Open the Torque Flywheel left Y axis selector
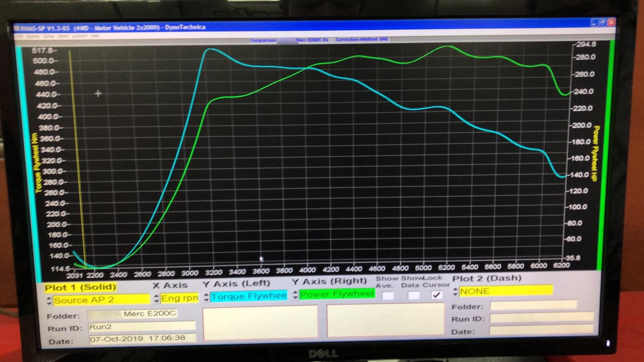The height and width of the screenshot is (362, 644). pyautogui.click(x=248, y=296)
